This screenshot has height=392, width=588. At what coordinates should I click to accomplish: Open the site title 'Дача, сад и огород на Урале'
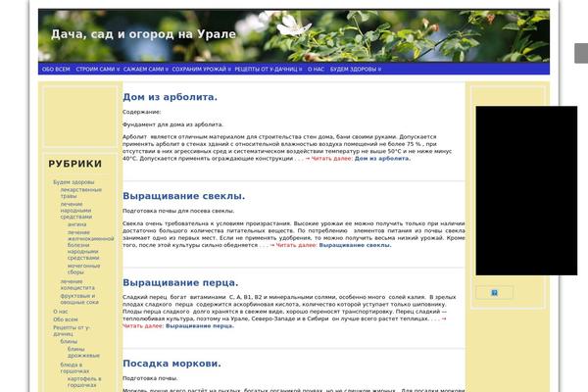click(x=143, y=34)
